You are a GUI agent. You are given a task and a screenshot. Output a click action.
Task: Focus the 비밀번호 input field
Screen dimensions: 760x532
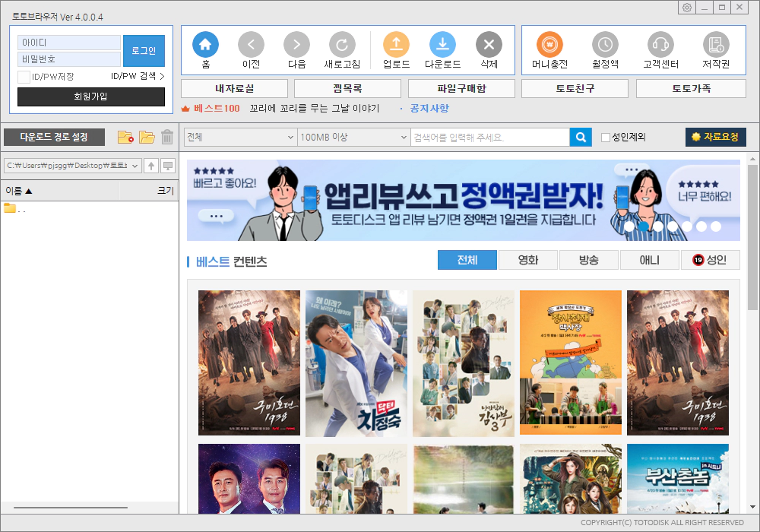(x=69, y=59)
